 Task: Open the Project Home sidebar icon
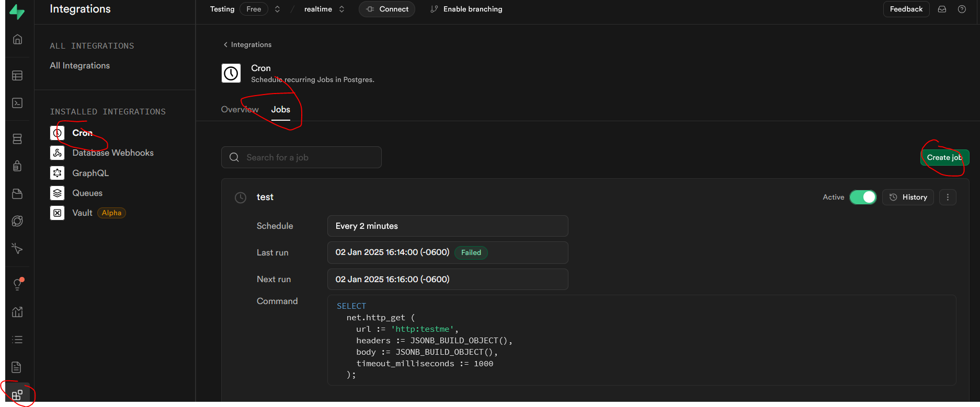coord(17,39)
